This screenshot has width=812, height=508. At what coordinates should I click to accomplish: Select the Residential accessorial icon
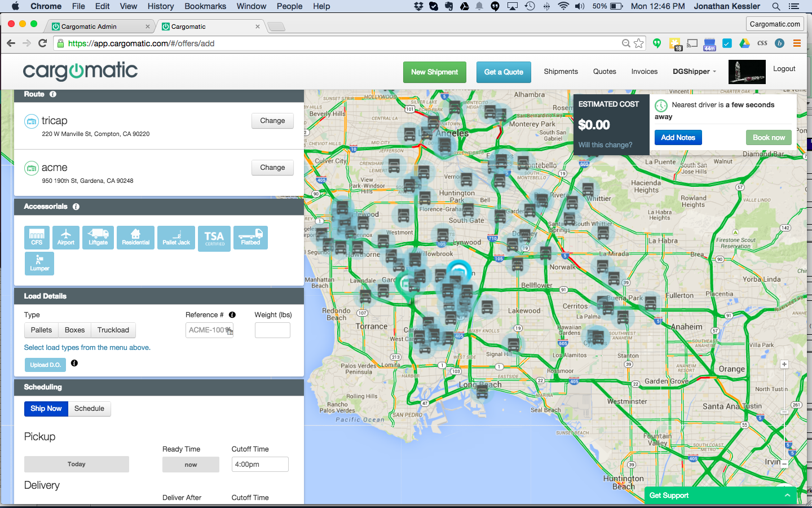(x=136, y=238)
